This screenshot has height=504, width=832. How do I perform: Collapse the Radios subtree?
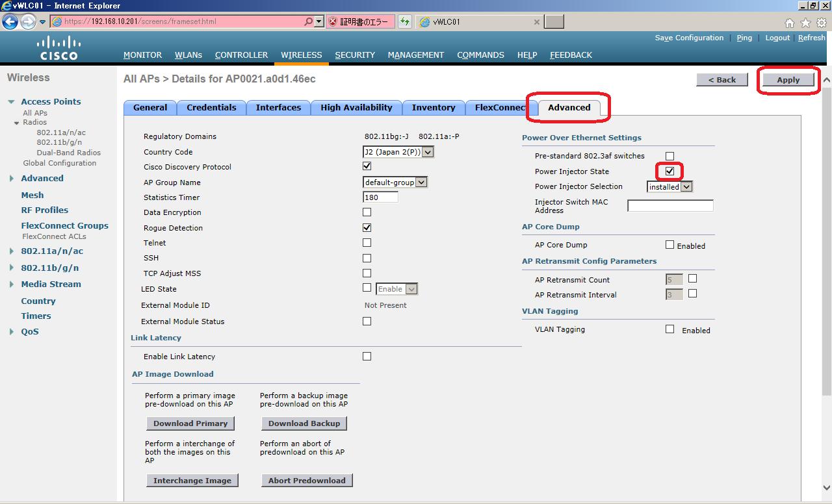click(17, 123)
